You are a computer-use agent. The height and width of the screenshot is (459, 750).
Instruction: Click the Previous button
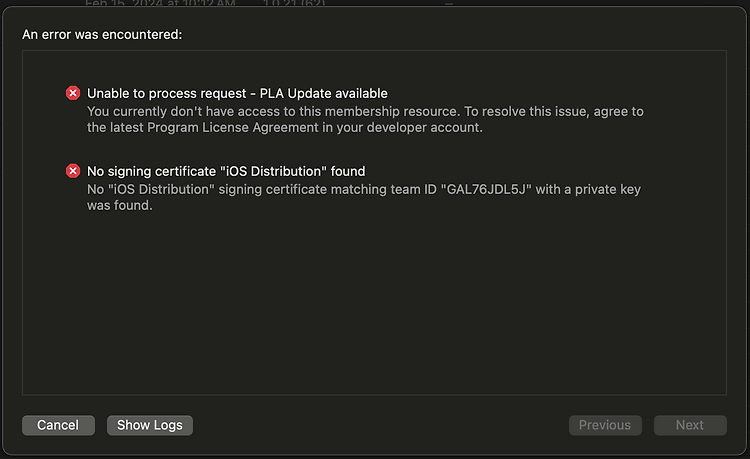tap(605, 425)
